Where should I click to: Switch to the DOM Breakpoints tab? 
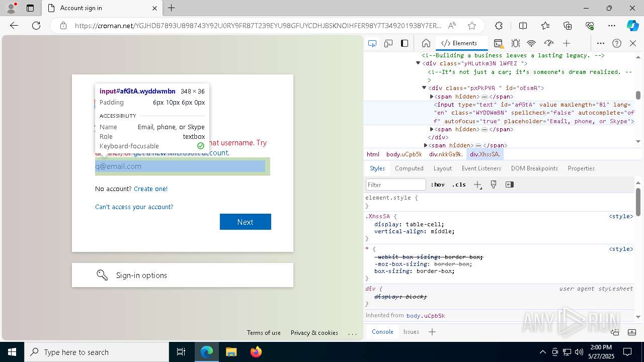(x=534, y=168)
